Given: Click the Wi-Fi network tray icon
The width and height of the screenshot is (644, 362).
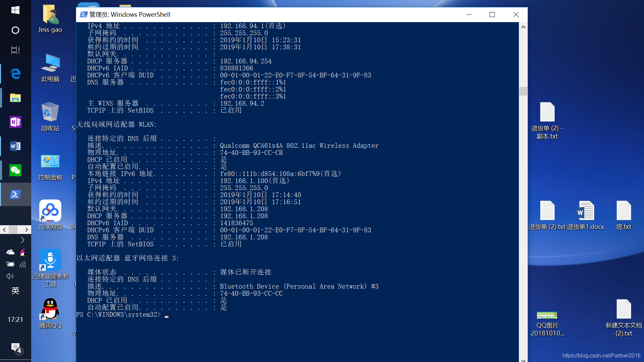Looking at the screenshot, I should (x=23, y=264).
